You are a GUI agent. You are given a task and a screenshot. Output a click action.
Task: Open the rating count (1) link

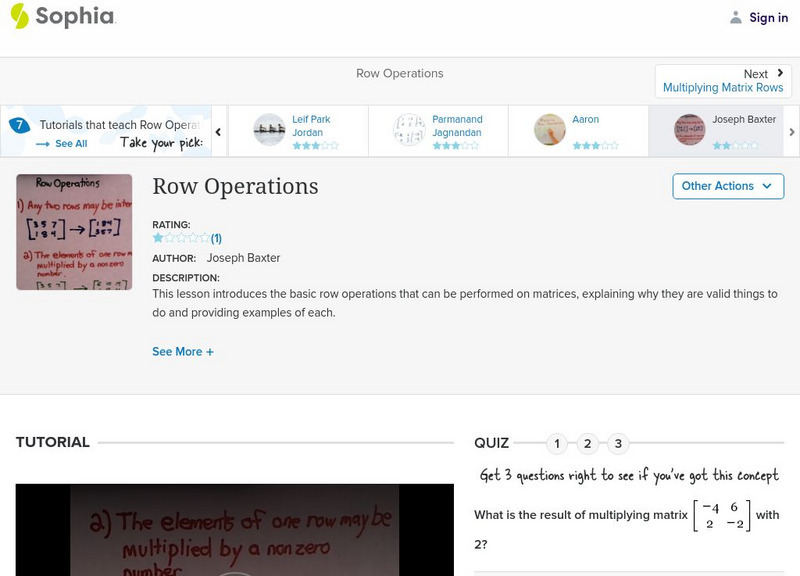point(216,239)
